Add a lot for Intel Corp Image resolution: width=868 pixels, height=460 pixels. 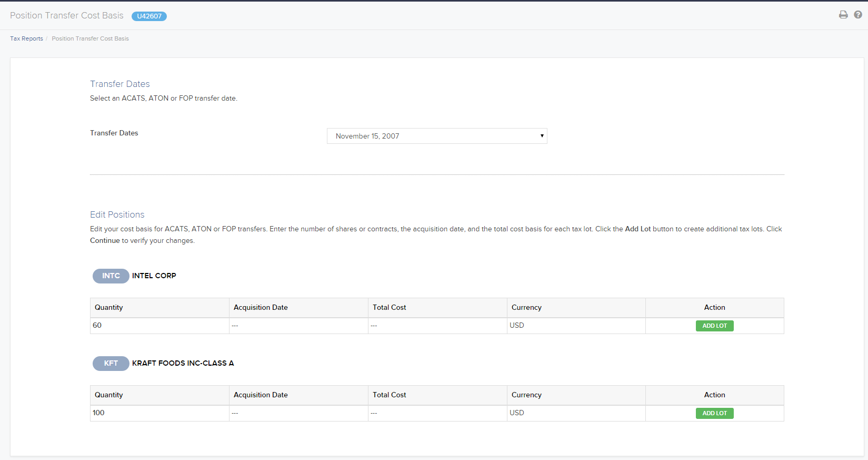(714, 326)
